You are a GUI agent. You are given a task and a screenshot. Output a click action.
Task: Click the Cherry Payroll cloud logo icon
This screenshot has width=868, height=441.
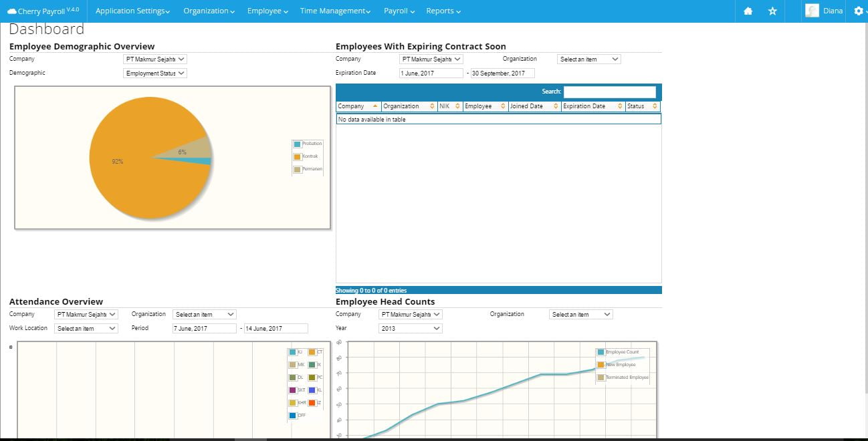click(x=12, y=11)
